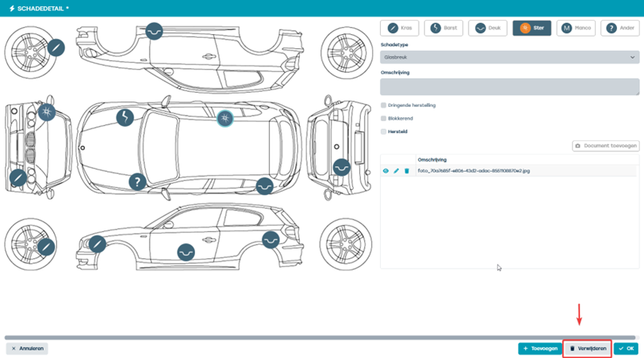
Task: Select the dent marker on the rear bumper view
Action: tap(342, 167)
